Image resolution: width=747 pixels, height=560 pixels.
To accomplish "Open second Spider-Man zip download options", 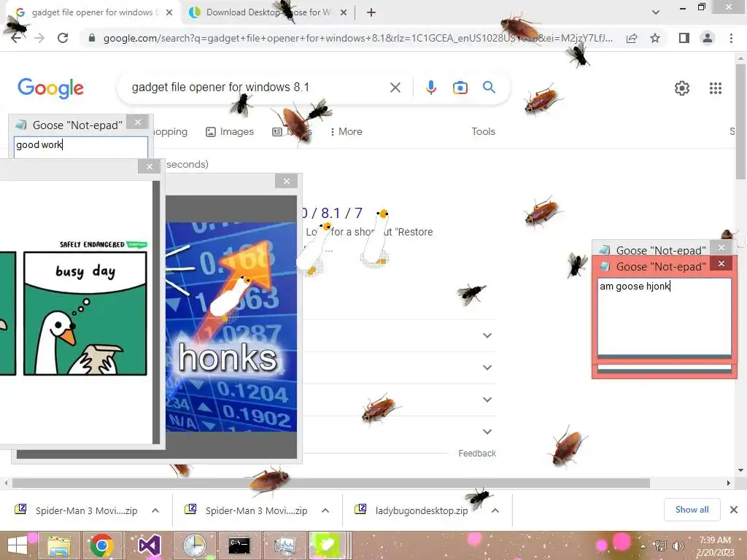I will point(325,510).
